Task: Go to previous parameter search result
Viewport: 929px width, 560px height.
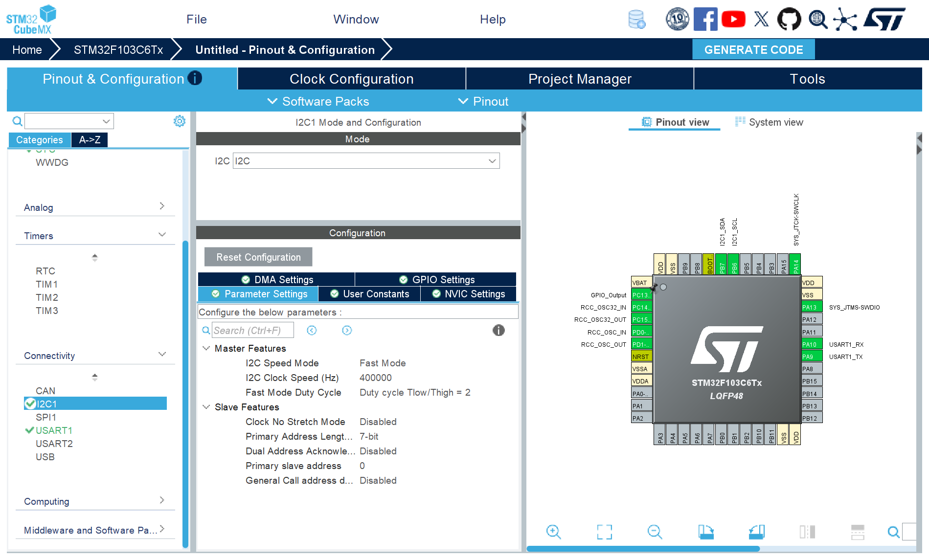Action: (312, 331)
